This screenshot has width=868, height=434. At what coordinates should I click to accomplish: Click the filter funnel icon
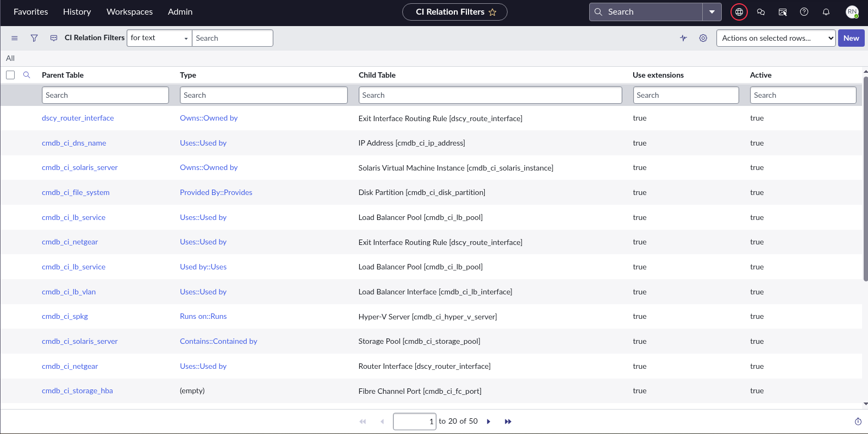click(34, 38)
